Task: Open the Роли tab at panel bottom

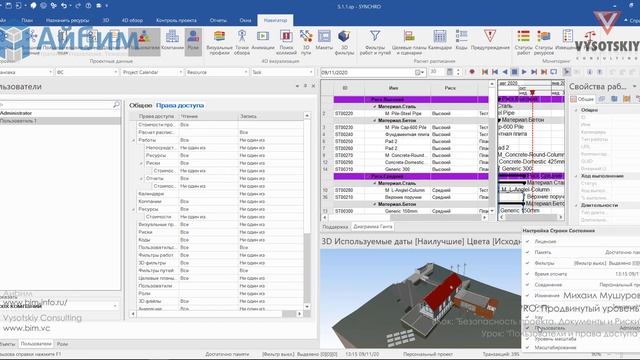Action: tap(62, 344)
